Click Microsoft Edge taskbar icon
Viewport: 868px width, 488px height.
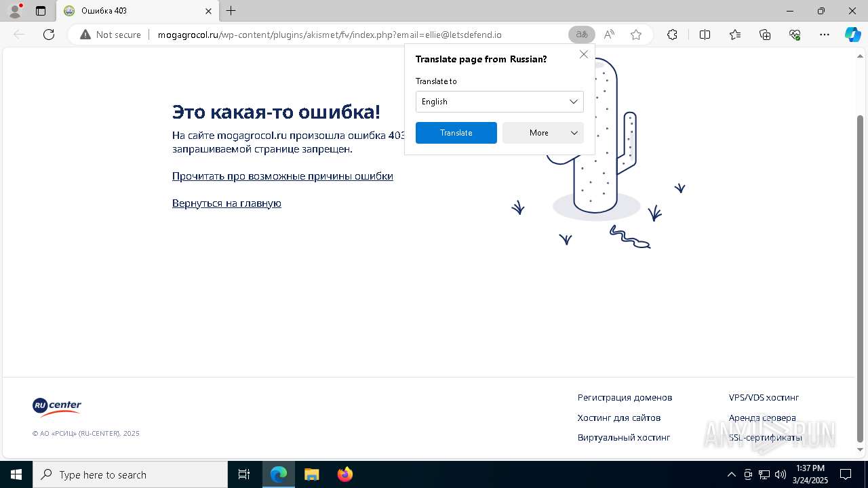click(279, 474)
